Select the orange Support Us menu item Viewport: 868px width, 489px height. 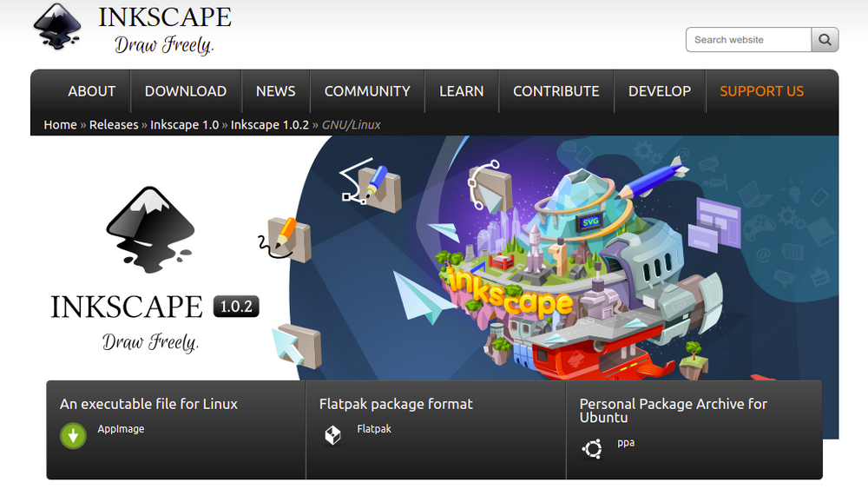(761, 91)
